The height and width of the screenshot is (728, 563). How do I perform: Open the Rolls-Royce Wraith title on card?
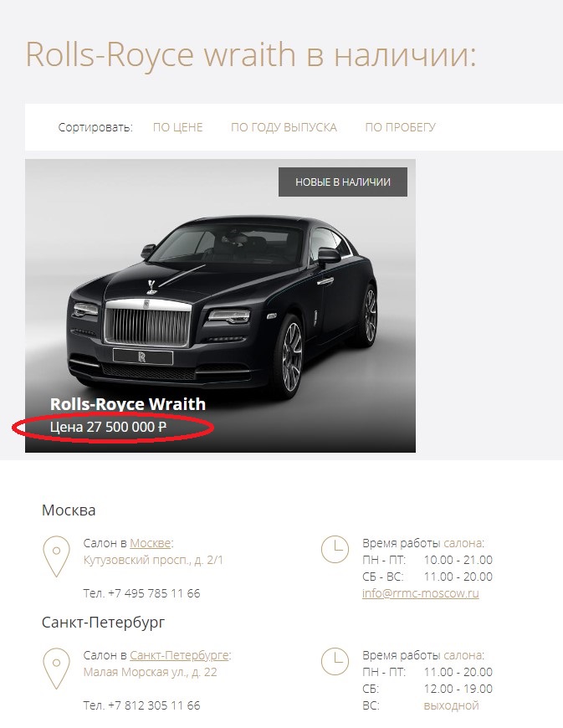click(x=128, y=404)
